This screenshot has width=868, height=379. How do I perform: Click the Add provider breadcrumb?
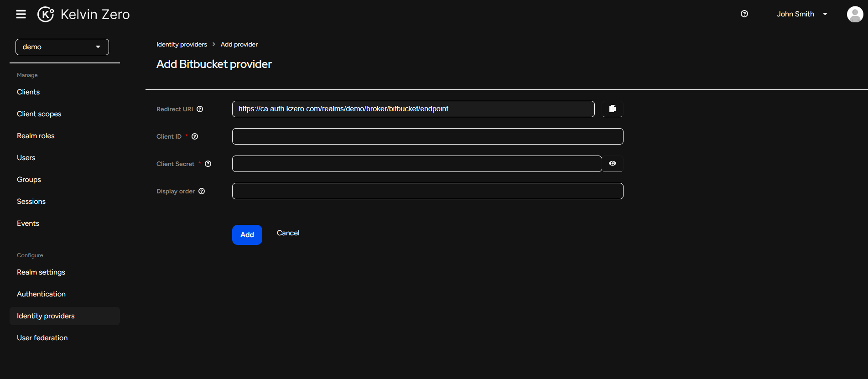(x=239, y=44)
